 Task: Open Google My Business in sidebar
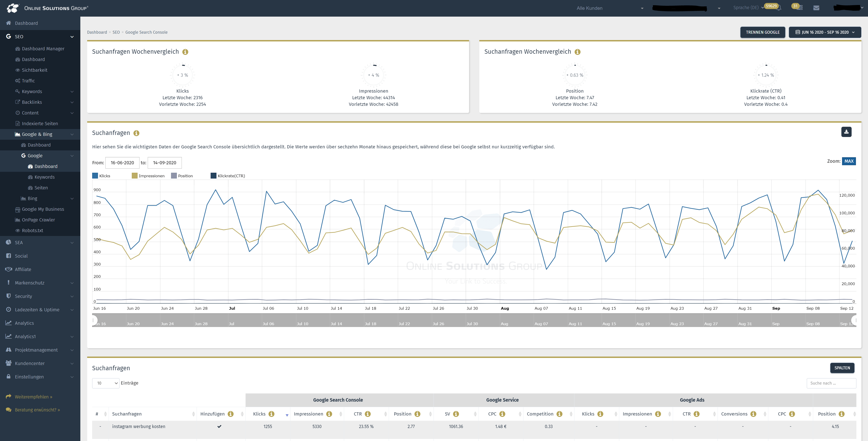click(x=43, y=209)
